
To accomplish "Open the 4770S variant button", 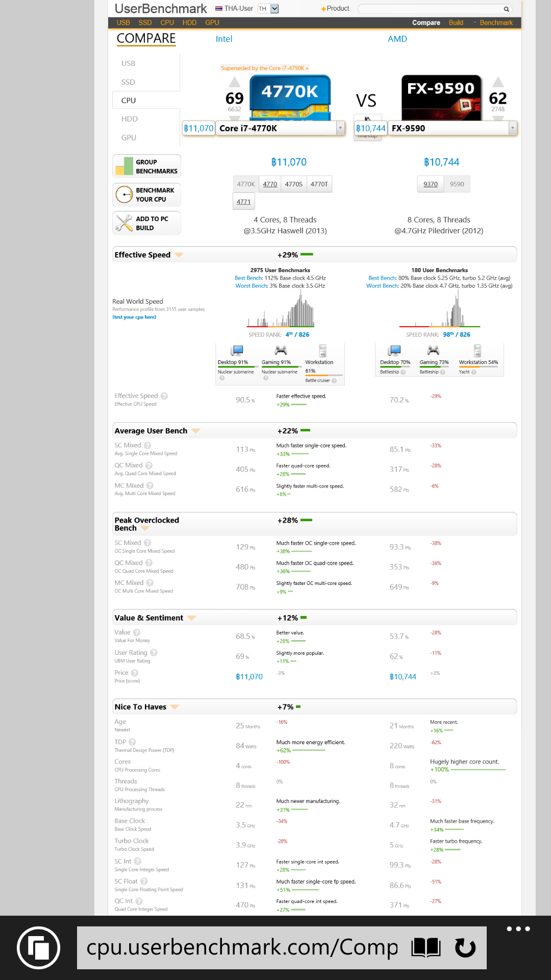I will coord(293,184).
